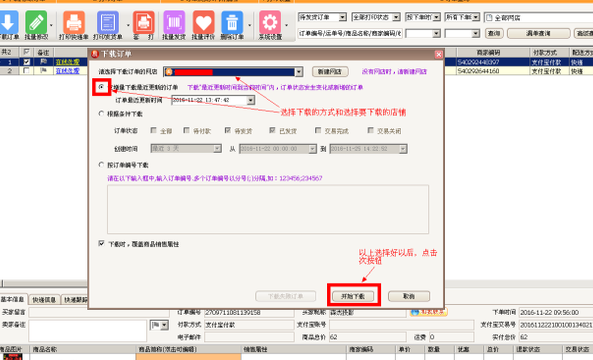This screenshot has width=593, height=360.
Task: Select download by order number radio option
Action: (101, 165)
